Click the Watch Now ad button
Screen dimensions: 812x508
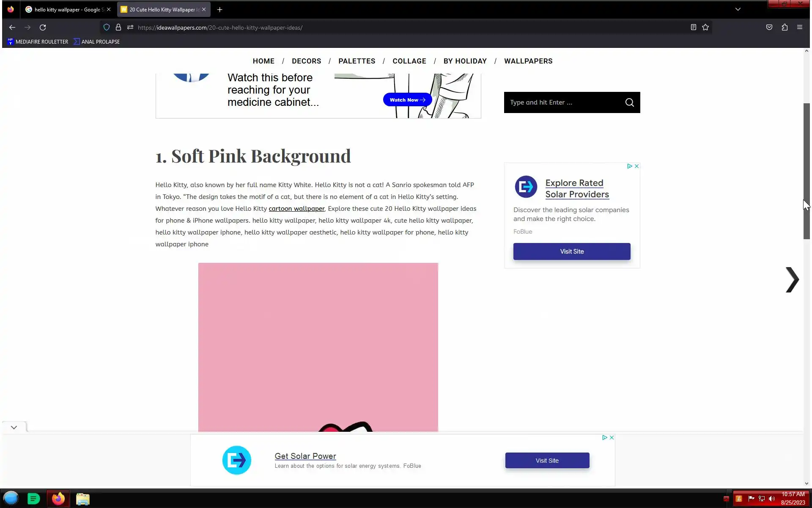[x=407, y=100]
